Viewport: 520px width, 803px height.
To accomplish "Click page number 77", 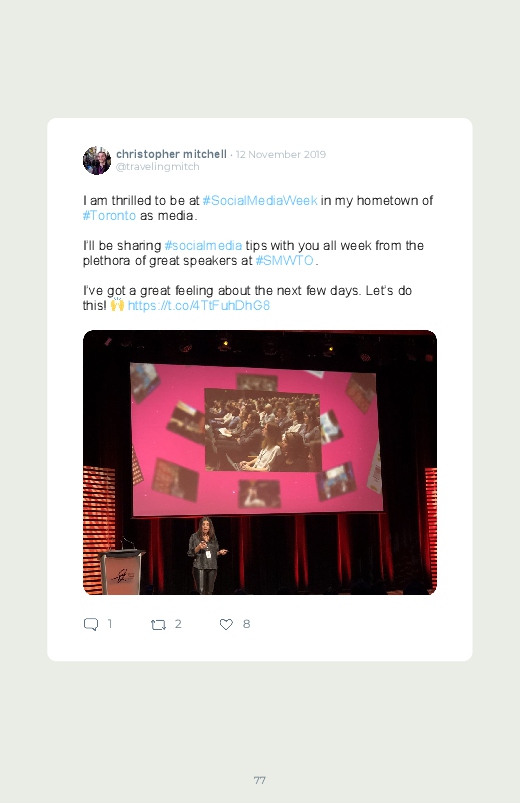I will 260,780.
